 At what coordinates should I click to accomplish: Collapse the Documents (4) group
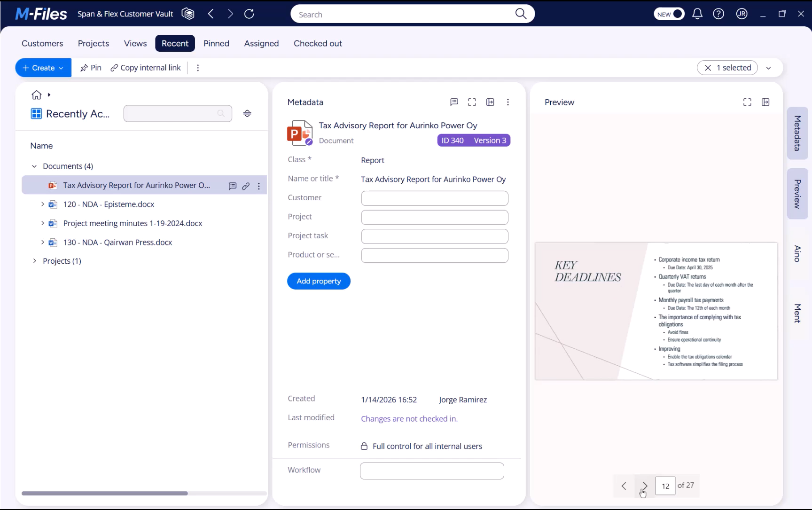(x=34, y=166)
